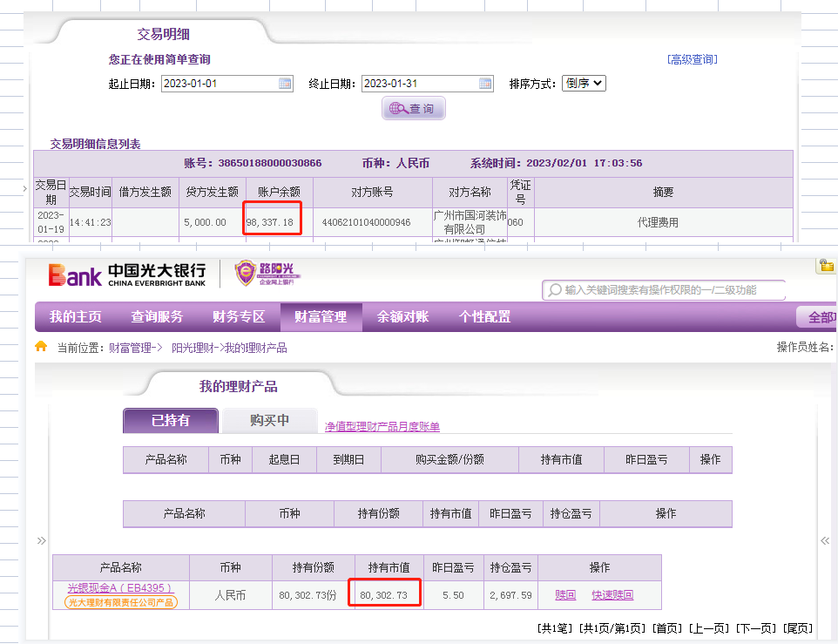Click the voucher number cell 060
Image resolution: width=838 pixels, height=644 pixels.
click(515, 222)
